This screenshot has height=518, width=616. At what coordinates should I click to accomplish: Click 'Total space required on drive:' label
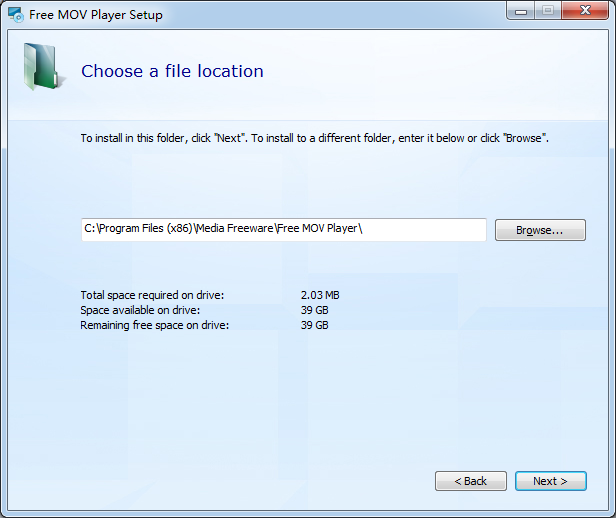pyautogui.click(x=152, y=295)
